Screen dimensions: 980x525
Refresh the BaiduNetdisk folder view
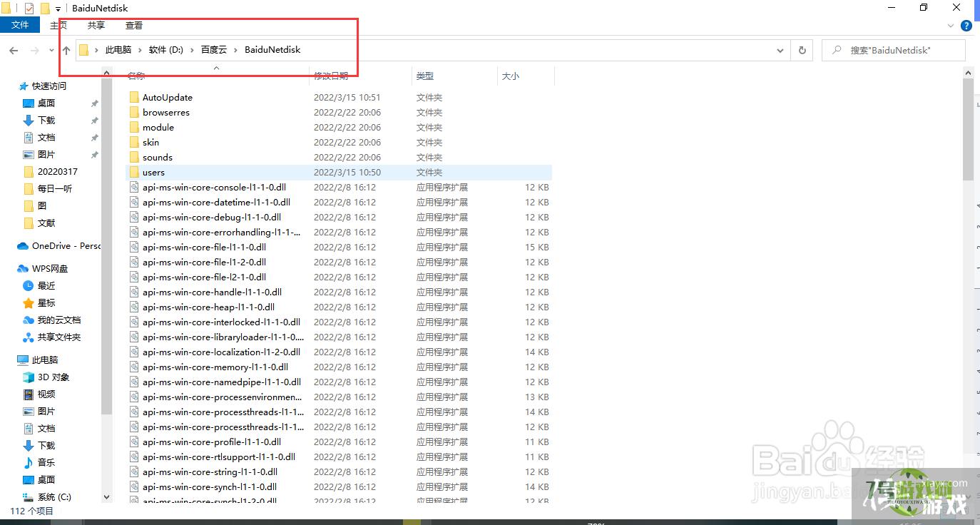(802, 50)
